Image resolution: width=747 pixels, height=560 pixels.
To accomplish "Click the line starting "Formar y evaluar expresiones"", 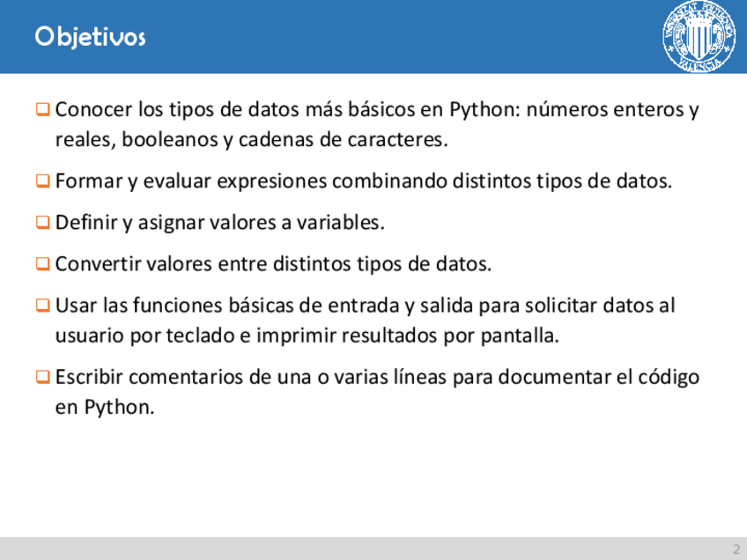I will point(363,181).
